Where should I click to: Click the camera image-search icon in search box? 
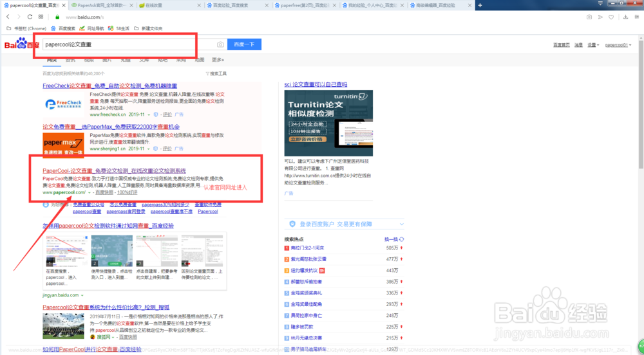[220, 44]
